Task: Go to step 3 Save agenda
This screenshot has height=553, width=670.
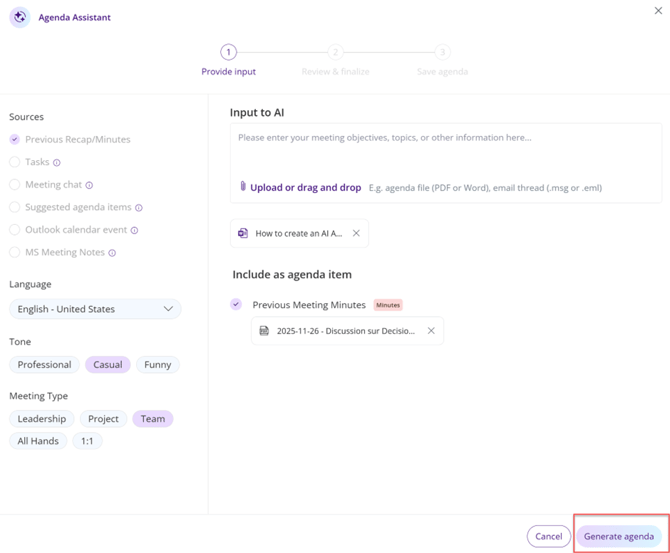Action: (x=442, y=53)
